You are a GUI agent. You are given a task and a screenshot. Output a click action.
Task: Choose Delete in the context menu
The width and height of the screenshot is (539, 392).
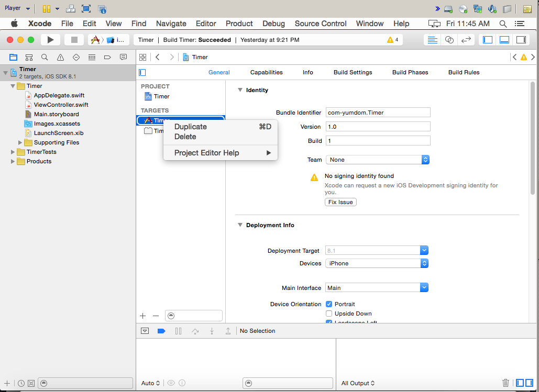(221, 137)
